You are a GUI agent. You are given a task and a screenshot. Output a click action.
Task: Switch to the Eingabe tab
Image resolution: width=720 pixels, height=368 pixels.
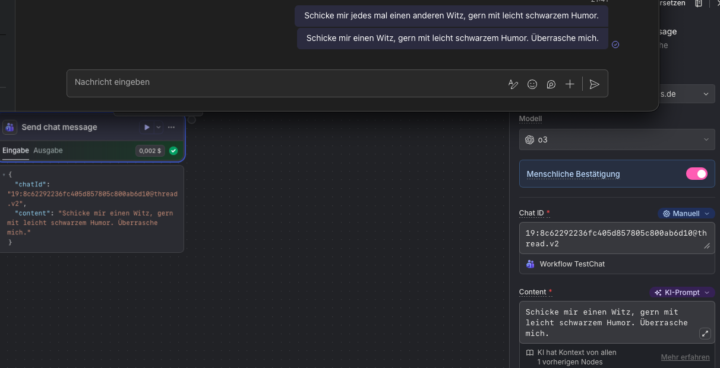[x=15, y=151]
